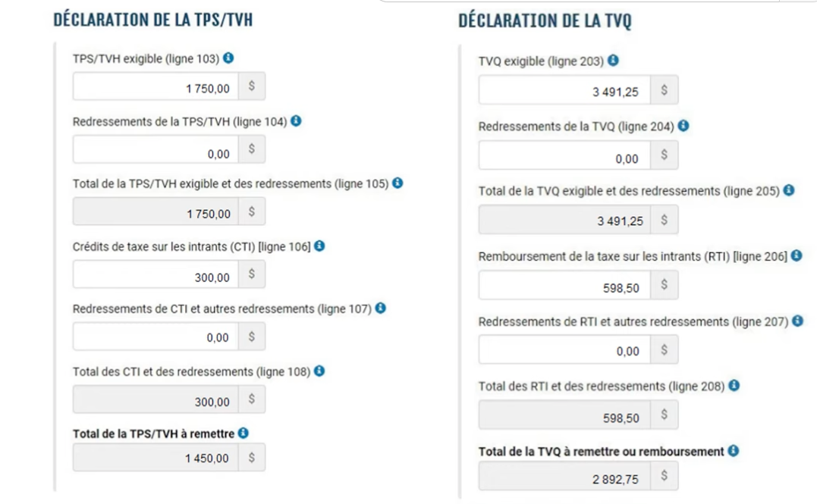
Task: Show help for Redressements de la TVQ ligne 204
Action: click(x=683, y=127)
